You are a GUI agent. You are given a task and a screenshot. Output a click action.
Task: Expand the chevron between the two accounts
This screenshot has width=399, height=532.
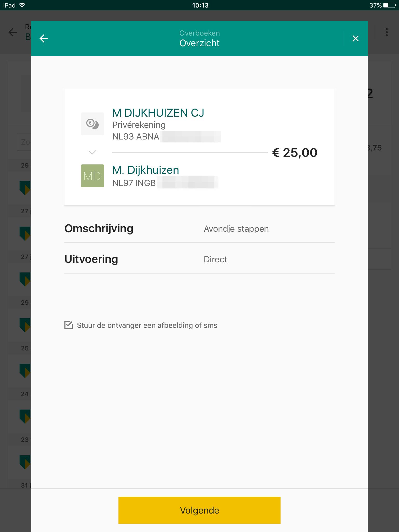pyautogui.click(x=92, y=152)
